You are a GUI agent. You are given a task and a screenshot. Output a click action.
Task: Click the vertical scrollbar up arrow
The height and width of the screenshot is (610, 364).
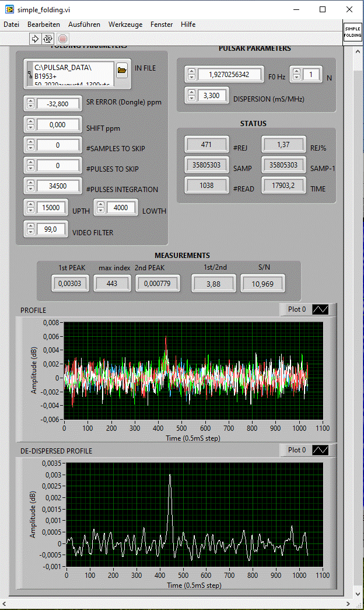click(358, 52)
